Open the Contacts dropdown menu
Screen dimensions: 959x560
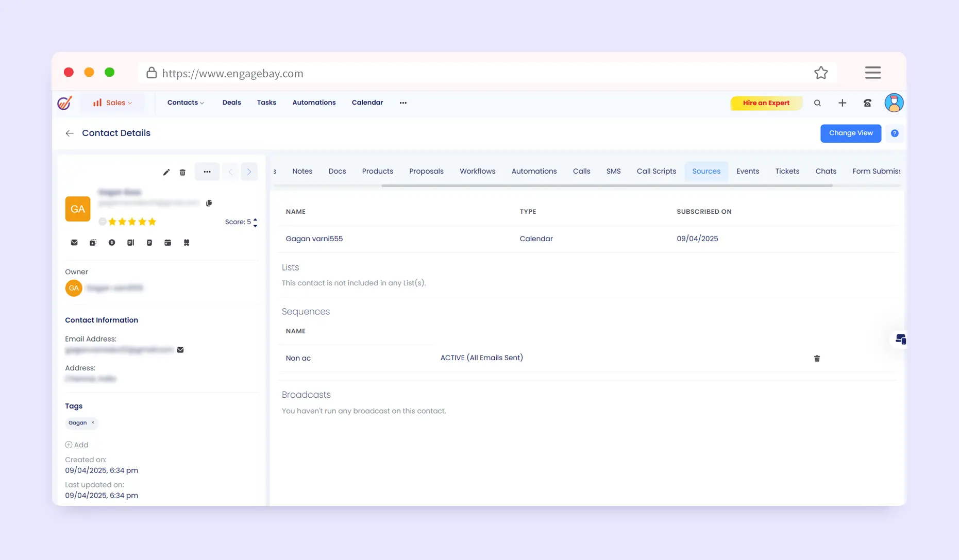pyautogui.click(x=186, y=103)
